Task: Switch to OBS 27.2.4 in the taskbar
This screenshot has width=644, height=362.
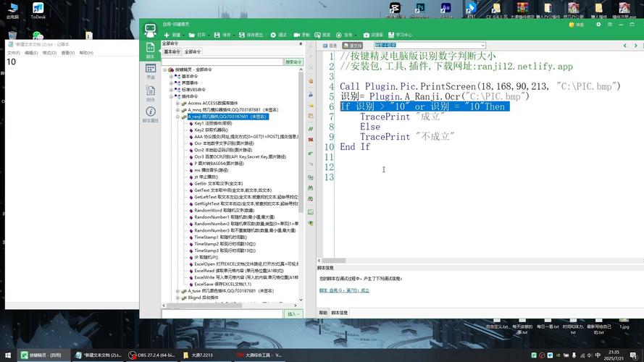Action: click(x=152, y=355)
